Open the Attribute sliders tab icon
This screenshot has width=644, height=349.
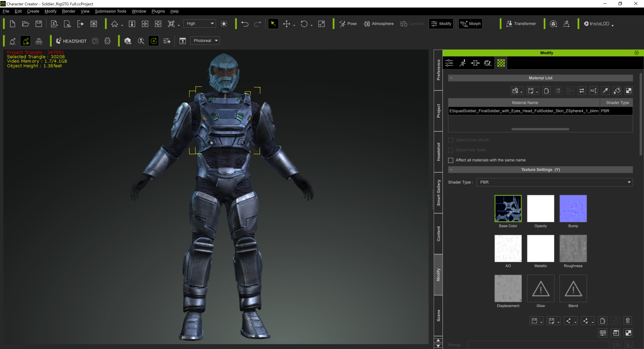(449, 63)
